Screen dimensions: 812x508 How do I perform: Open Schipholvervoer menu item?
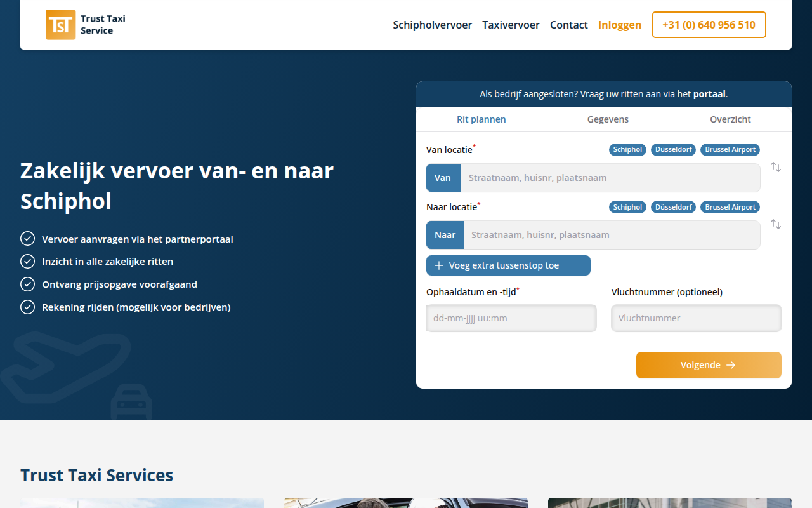click(x=432, y=25)
